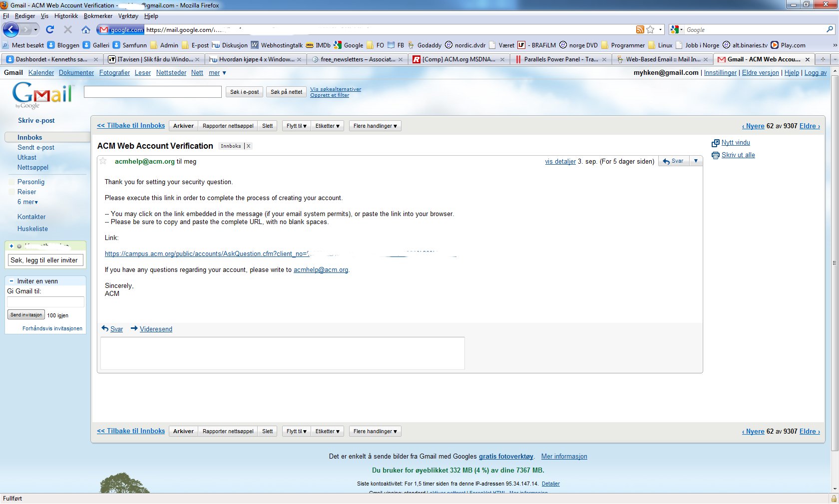Click the Gi Gmail til email field
Image resolution: width=839 pixels, height=504 pixels.
(45, 302)
